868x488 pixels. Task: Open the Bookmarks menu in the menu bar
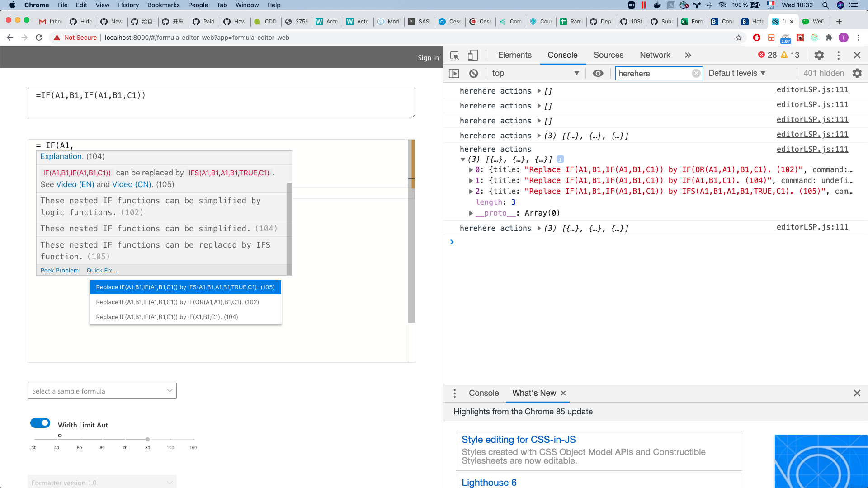coord(163,5)
